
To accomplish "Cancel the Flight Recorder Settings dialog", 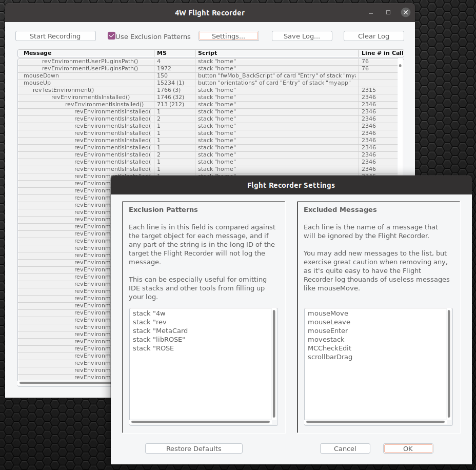I will (x=345, y=448).
